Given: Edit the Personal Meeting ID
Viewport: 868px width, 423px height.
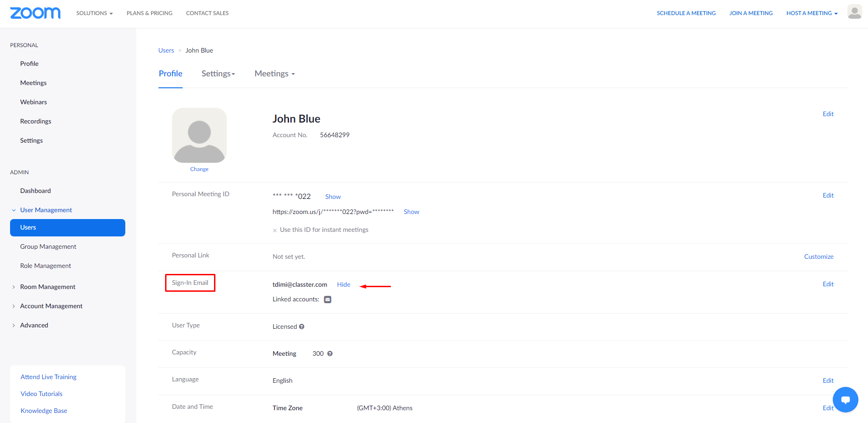Looking at the screenshot, I should (828, 195).
